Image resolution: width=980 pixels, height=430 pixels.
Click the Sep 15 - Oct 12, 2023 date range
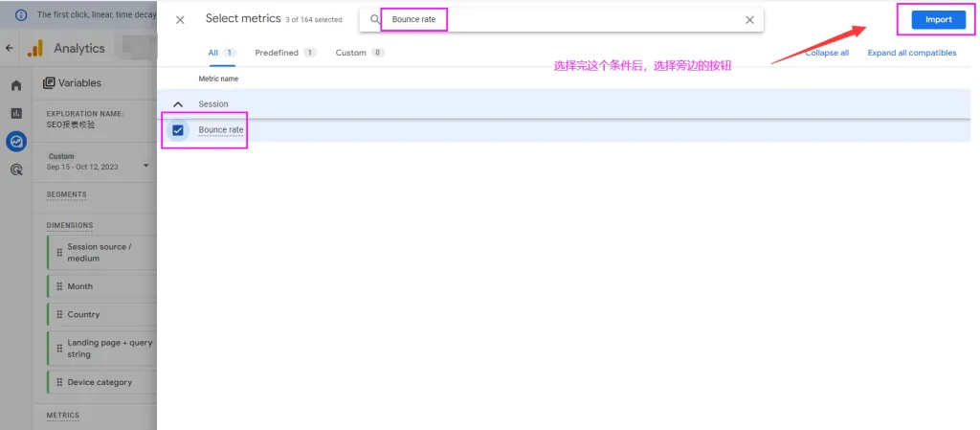click(82, 167)
